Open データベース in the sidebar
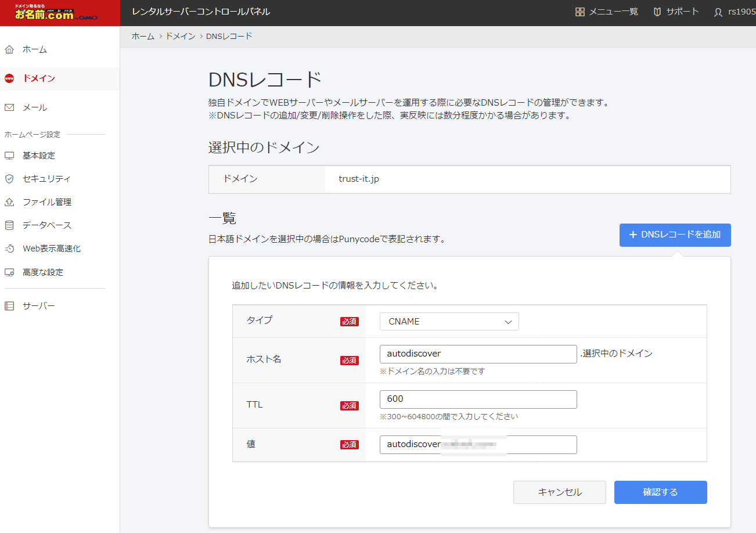 pos(47,225)
